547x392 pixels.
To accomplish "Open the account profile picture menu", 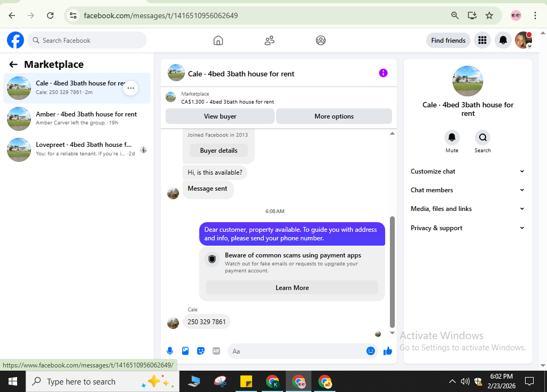I will point(523,41).
